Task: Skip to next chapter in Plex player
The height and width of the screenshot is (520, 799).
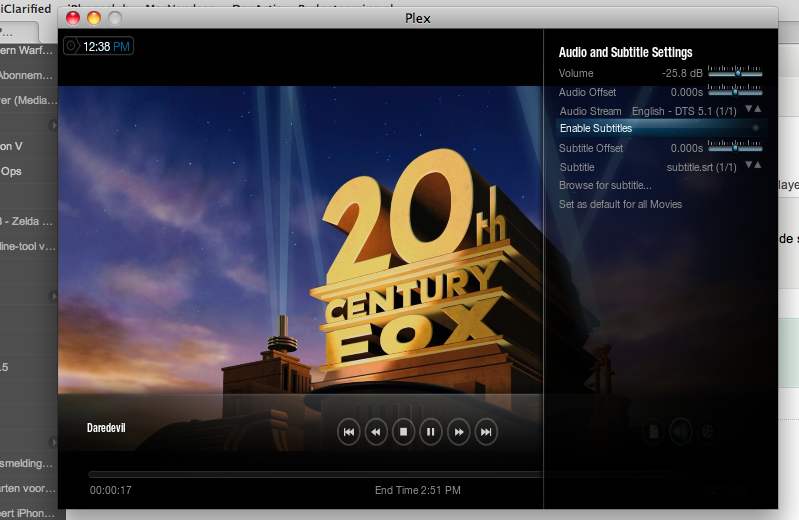Action: point(486,432)
